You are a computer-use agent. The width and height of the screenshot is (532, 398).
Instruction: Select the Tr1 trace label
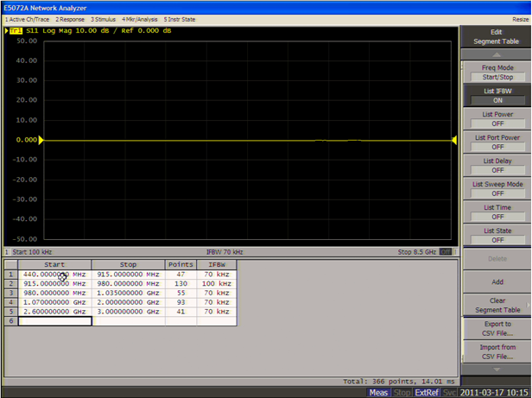coord(16,31)
